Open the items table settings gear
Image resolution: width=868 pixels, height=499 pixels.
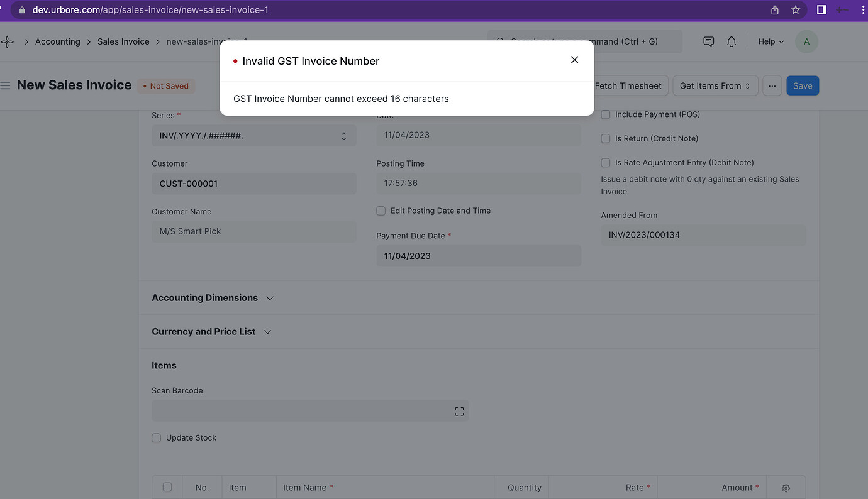click(785, 487)
